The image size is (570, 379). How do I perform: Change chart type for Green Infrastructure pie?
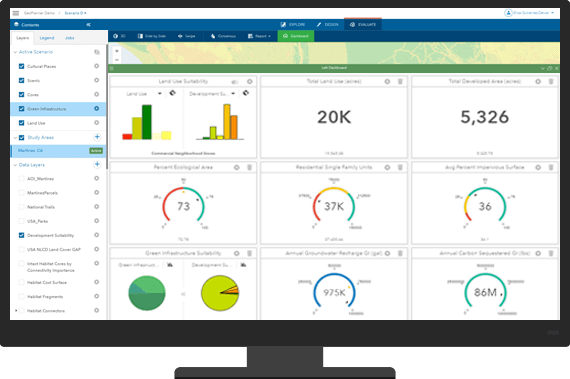[170, 265]
